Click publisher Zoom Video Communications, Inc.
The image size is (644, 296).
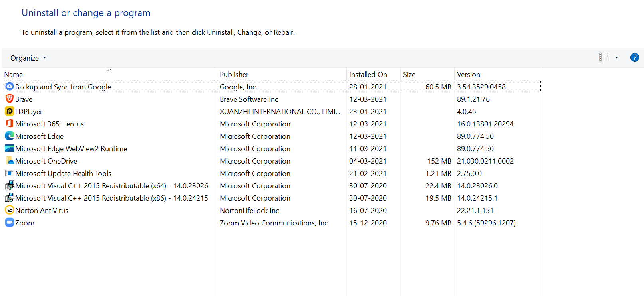(x=274, y=223)
